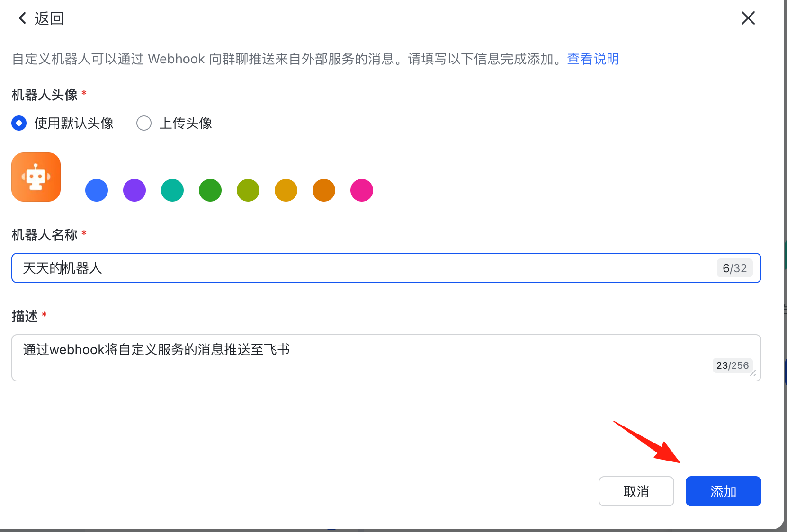Pick the olive avatar color

(x=248, y=190)
